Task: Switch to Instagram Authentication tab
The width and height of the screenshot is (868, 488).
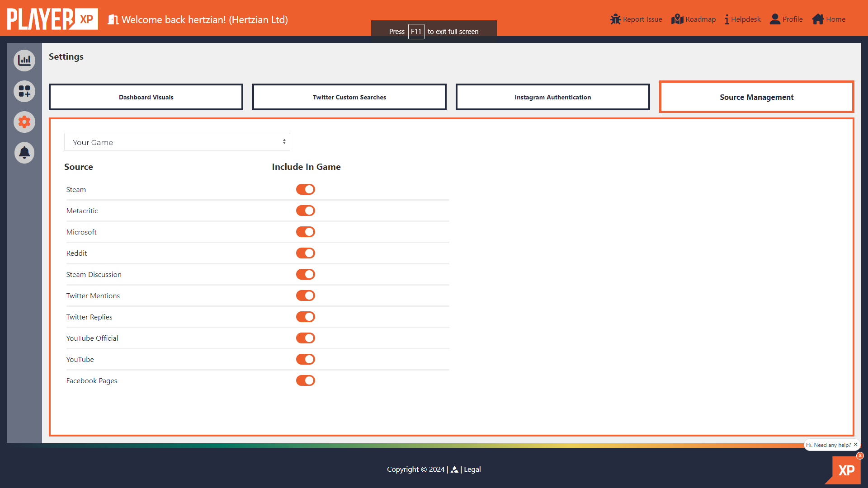Action: coord(553,97)
